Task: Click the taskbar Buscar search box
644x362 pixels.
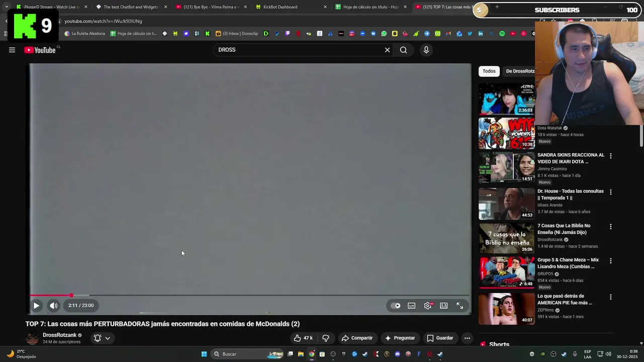Action: [248, 354]
